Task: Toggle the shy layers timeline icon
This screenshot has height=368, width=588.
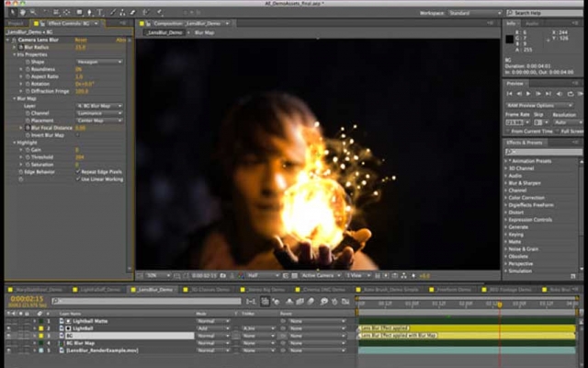Action: coord(289,301)
